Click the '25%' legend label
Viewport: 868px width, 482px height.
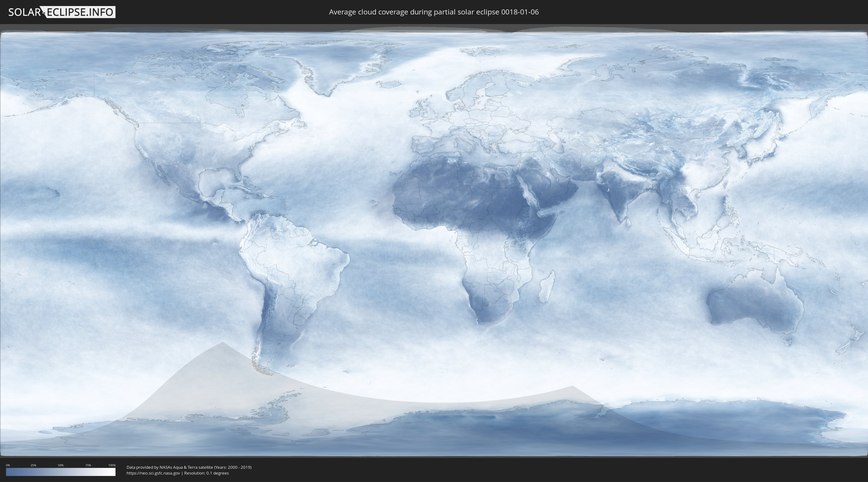[33, 465]
